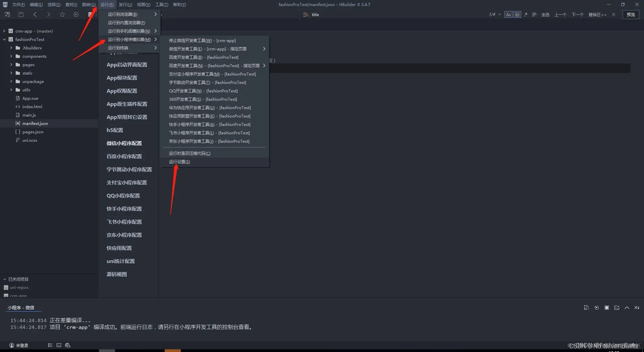The height and width of the screenshot is (352, 644).
Task: Click the restart run icon in console
Action: pos(596,307)
